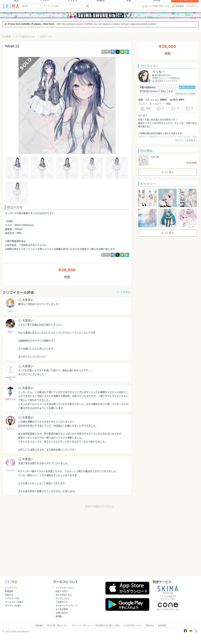Image resolution: width=201 pixels, height=644 pixels.
Task: Focus the キーワードで探す search field
Action: click(62, 6)
